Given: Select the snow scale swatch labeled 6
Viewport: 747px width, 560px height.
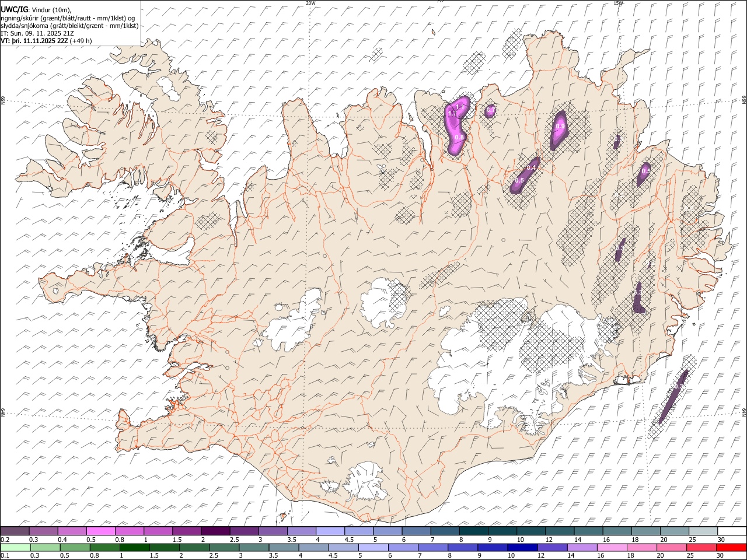Looking at the screenshot, I should (x=416, y=531).
